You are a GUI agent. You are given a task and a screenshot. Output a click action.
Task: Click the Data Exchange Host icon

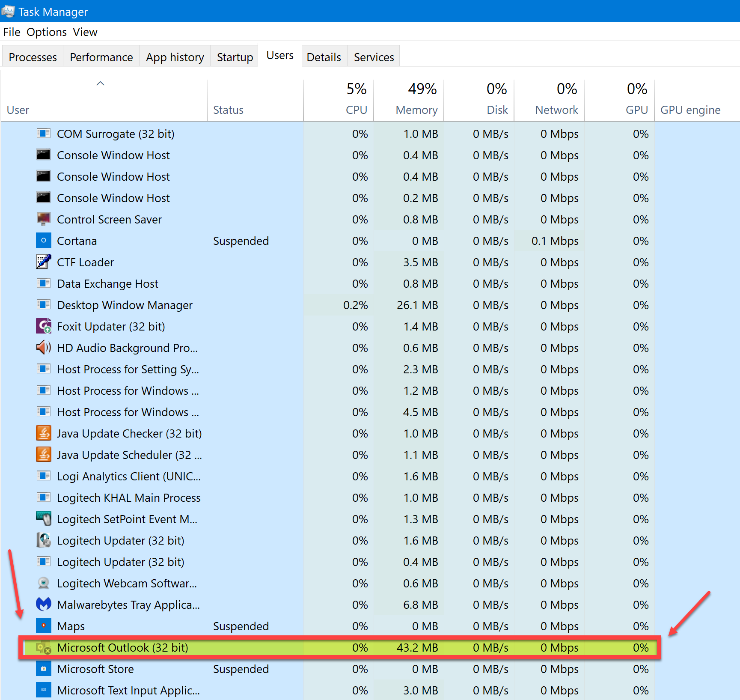(x=44, y=283)
